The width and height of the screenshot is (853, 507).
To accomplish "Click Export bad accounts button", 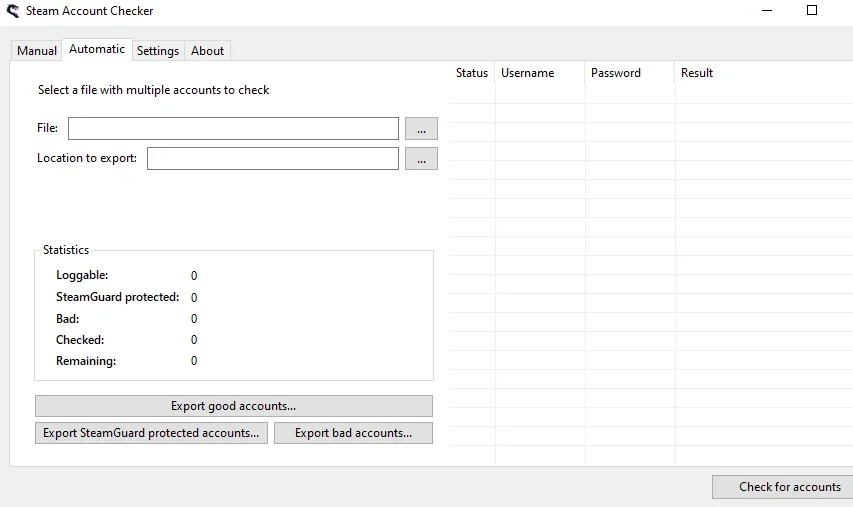I will [354, 433].
